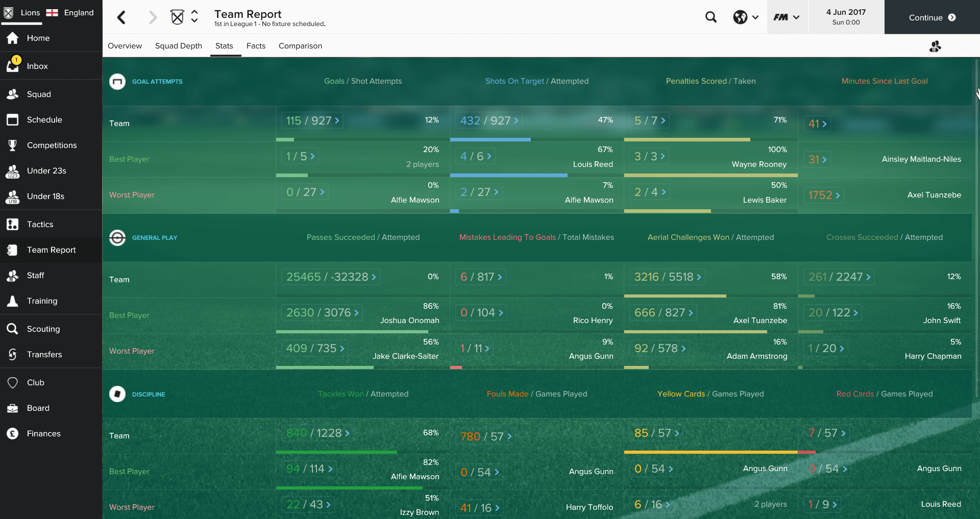The height and width of the screenshot is (519, 980).
Task: Click the Lions crest in top-left corner
Action: click(x=8, y=13)
